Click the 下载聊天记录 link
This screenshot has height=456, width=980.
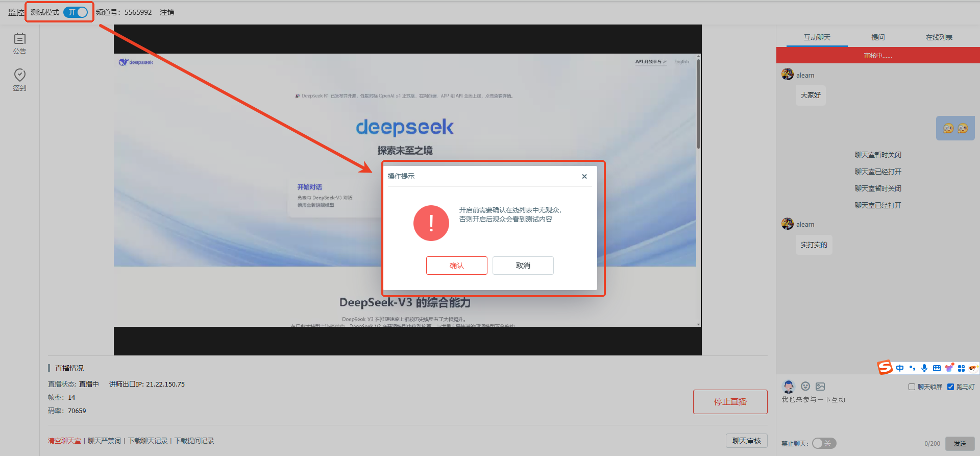pyautogui.click(x=148, y=441)
